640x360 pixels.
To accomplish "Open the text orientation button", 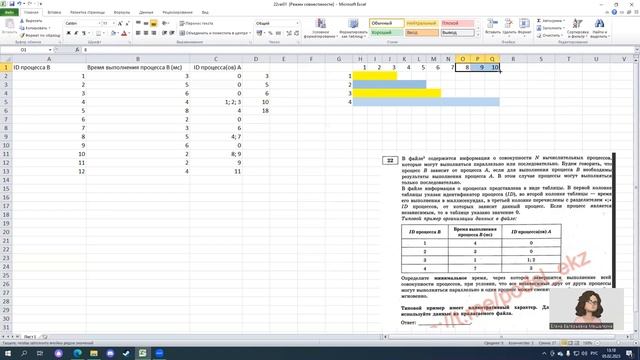I will pos(165,23).
